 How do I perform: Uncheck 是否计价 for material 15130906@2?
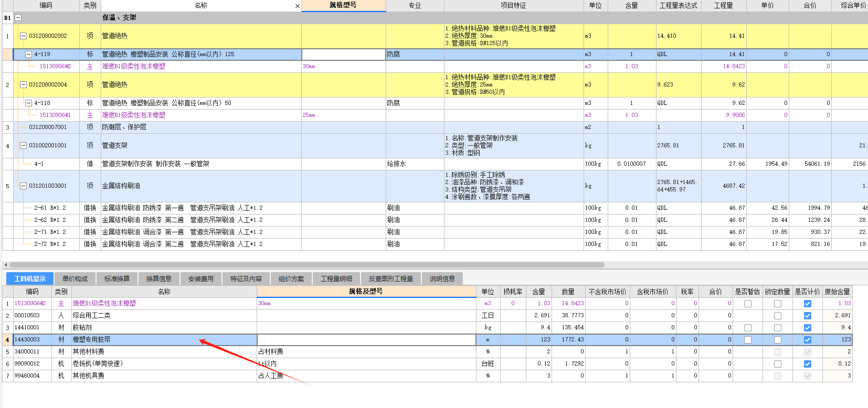click(x=808, y=304)
